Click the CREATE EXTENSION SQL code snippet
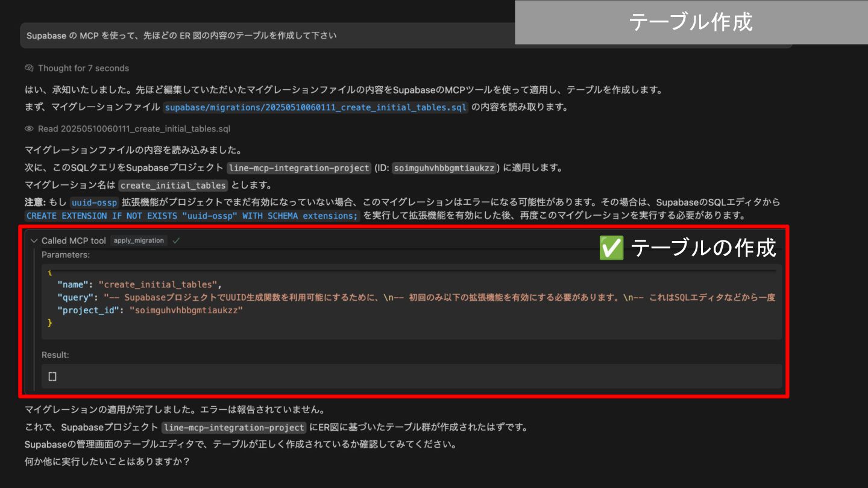The height and width of the screenshot is (488, 868). [192, 216]
